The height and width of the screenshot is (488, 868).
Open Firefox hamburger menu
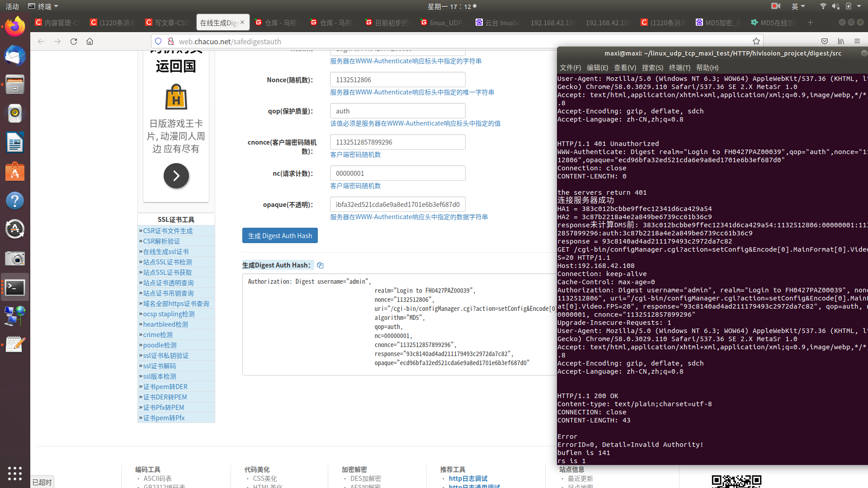pos(857,41)
